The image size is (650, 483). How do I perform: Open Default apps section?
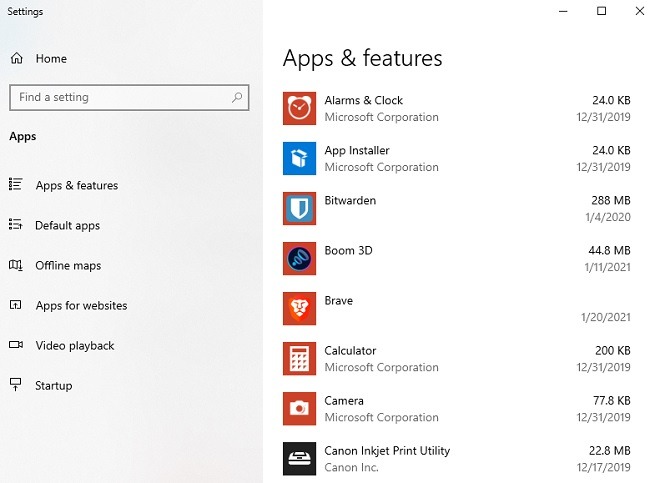[x=68, y=226]
